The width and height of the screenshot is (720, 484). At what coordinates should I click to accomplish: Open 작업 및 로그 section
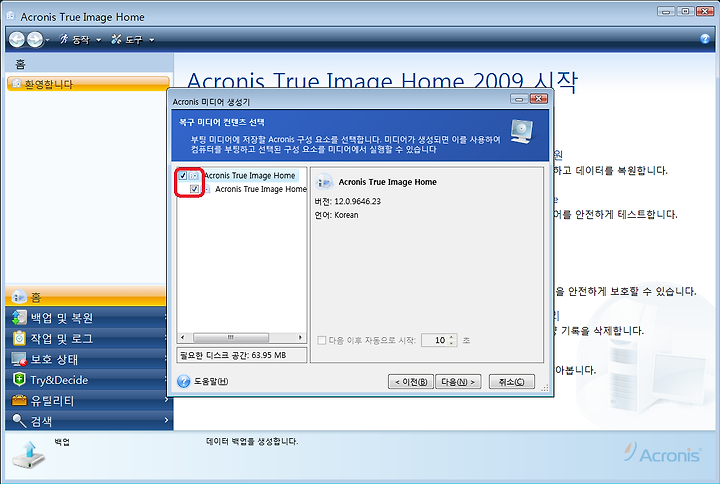coord(86,338)
